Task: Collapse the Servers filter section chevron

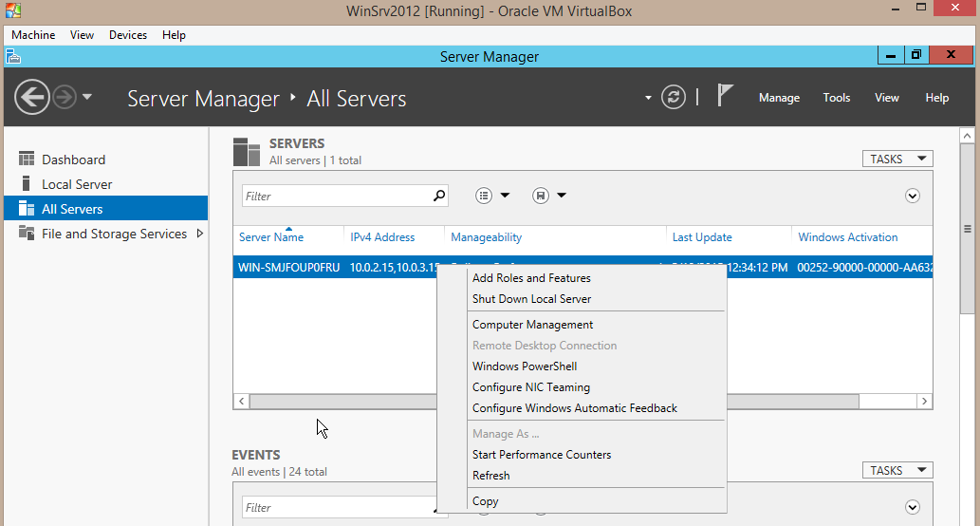Action: (x=913, y=196)
